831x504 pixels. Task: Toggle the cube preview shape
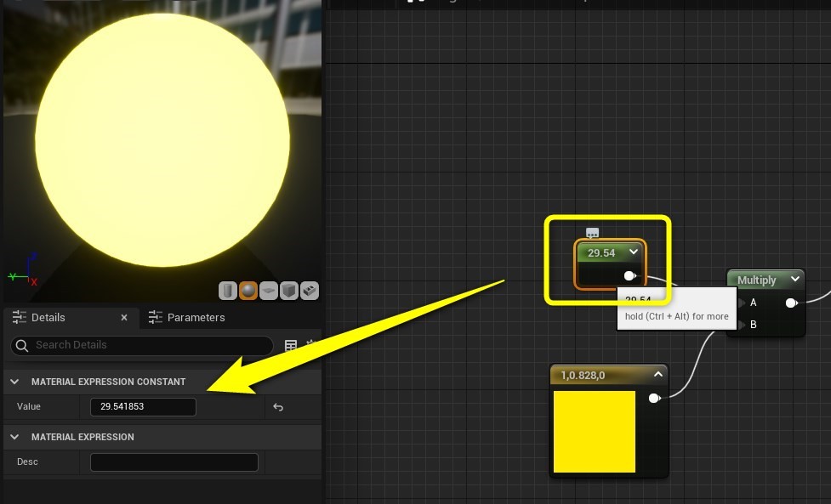coord(289,290)
